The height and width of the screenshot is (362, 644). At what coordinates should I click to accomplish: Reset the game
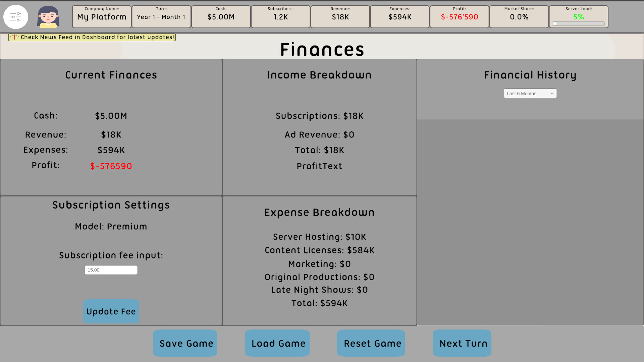point(371,343)
